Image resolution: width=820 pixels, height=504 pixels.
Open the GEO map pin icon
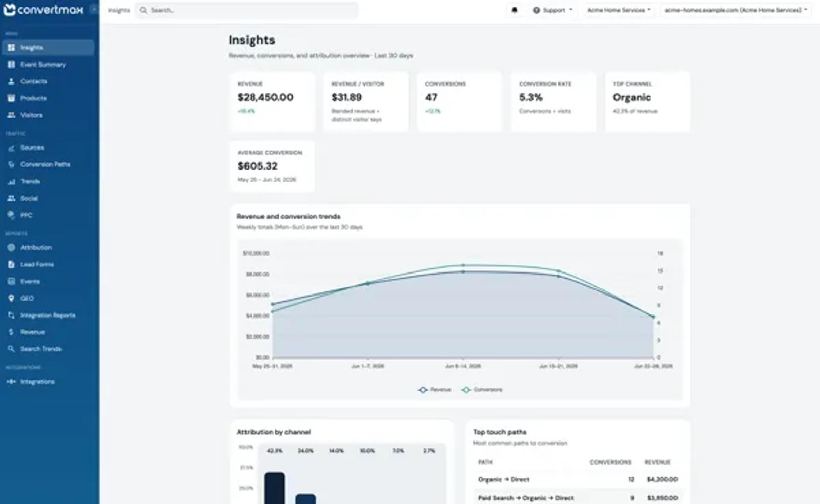pos(11,298)
